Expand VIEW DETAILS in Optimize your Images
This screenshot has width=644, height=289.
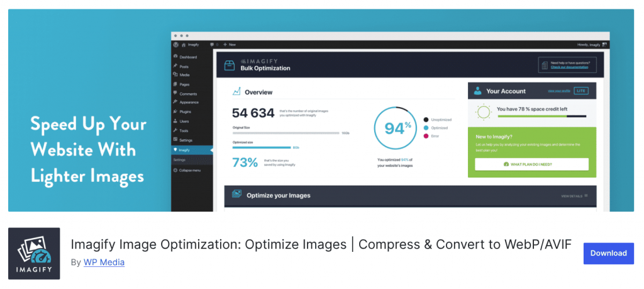574,196
